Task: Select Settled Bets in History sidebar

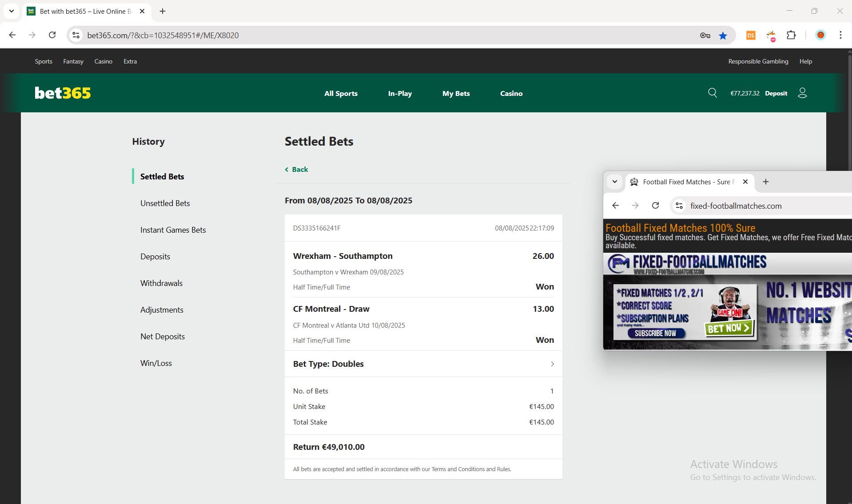Action: [x=162, y=176]
